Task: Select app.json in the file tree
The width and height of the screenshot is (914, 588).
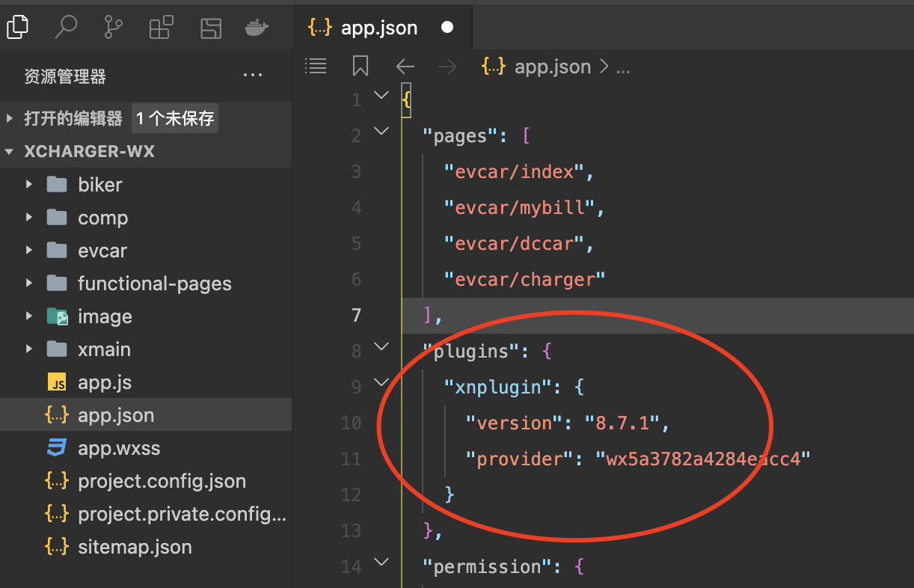Action: coord(146,414)
